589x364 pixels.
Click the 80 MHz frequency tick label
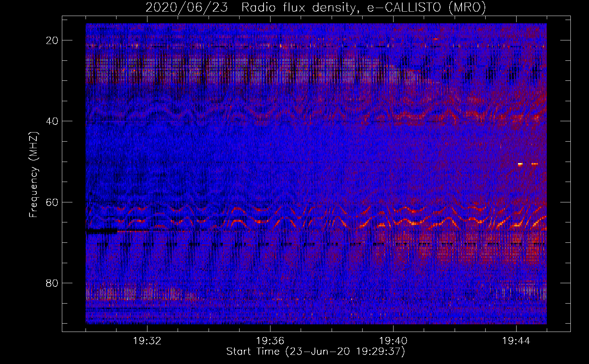point(52,283)
